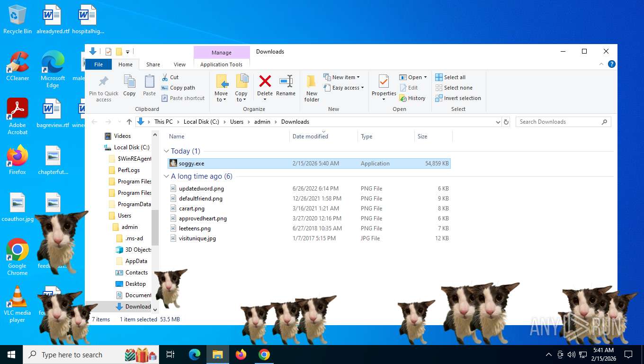
Task: Click the blue Help question mark icon
Action: pos(612,64)
